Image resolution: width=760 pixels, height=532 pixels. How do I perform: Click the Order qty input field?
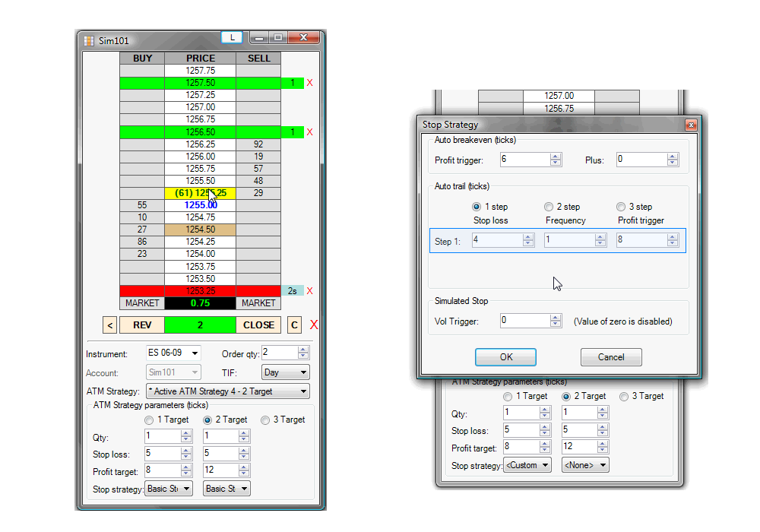point(280,353)
